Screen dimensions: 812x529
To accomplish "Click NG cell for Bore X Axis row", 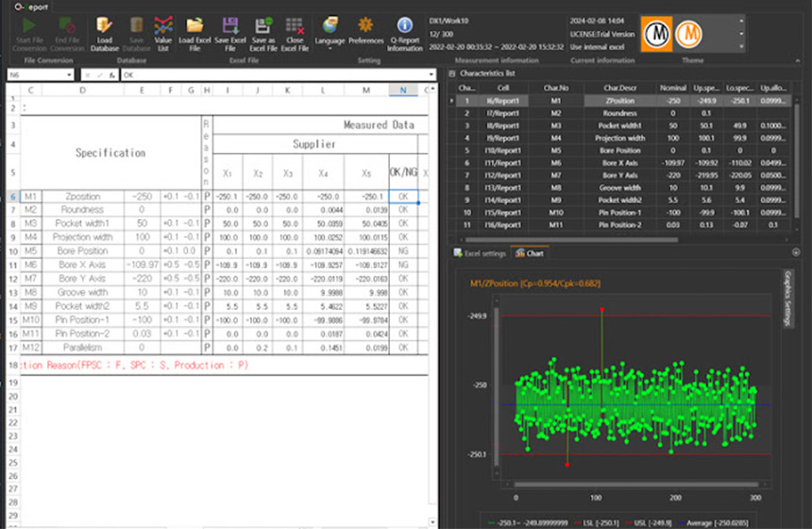I will click(403, 264).
